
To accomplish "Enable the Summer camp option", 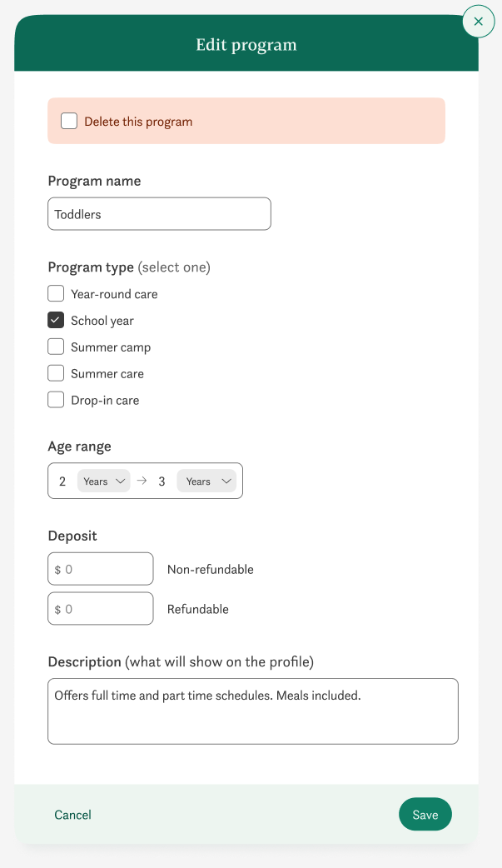I will point(55,346).
